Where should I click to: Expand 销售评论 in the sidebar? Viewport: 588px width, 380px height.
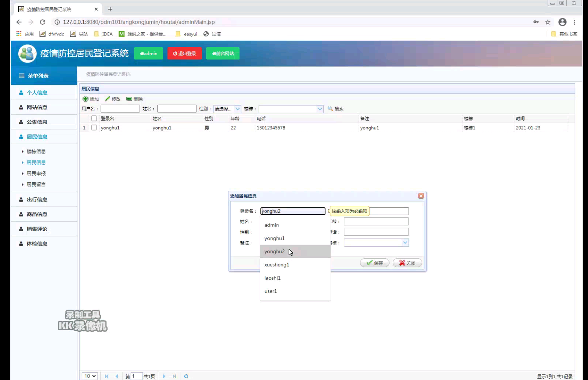[44, 229]
